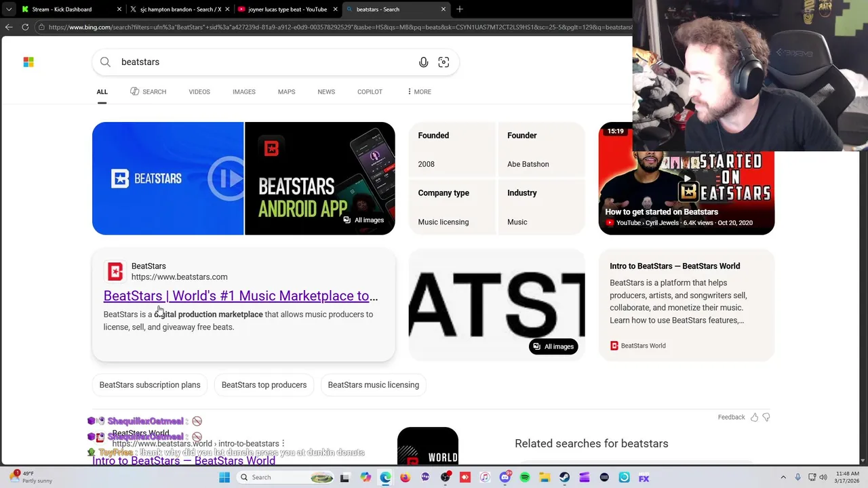Select the ALL results tab
The image size is (868, 488).
pos(102,91)
